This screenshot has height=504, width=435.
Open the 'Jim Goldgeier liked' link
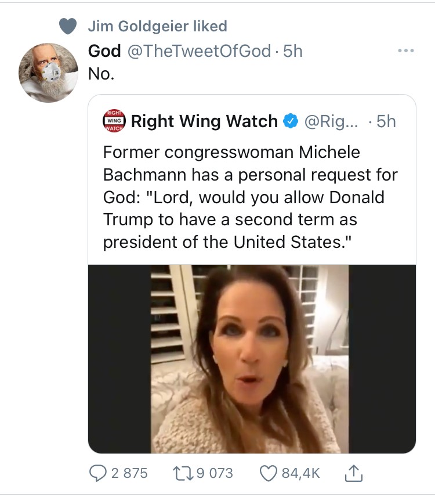coord(157,26)
